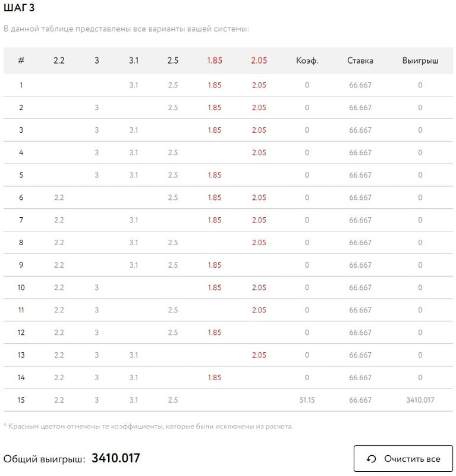
Task: Select the Выигрыш column header
Action: tap(420, 61)
